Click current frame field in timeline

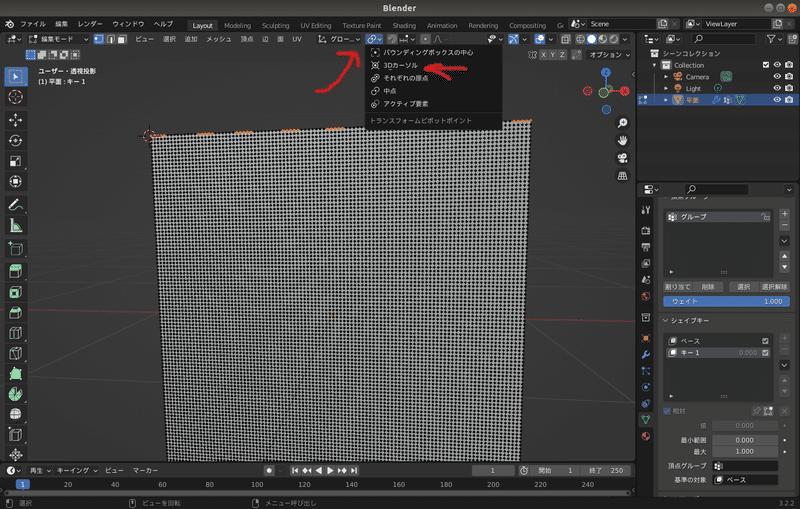click(x=493, y=470)
